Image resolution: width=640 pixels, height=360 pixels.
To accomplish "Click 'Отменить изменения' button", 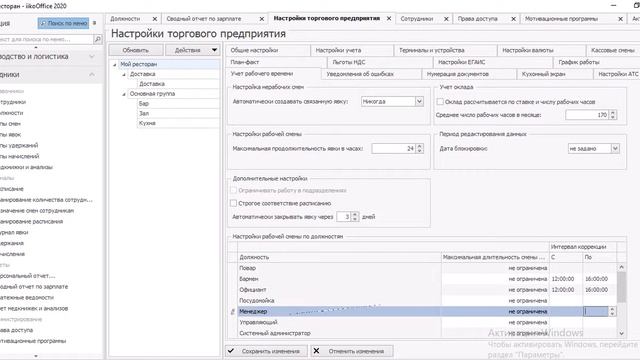I will 352,351.
